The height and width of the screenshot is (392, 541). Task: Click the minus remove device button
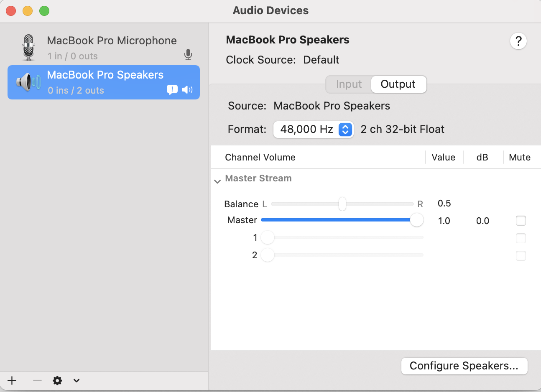point(37,380)
